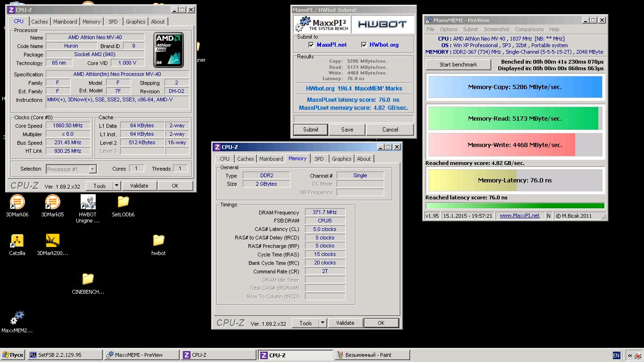
Task: Select the FSB:DRAM value CPU/5
Action: 325,221
